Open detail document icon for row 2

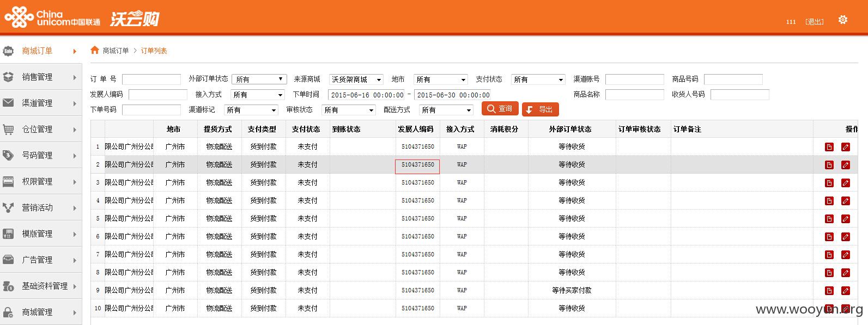[x=829, y=165]
